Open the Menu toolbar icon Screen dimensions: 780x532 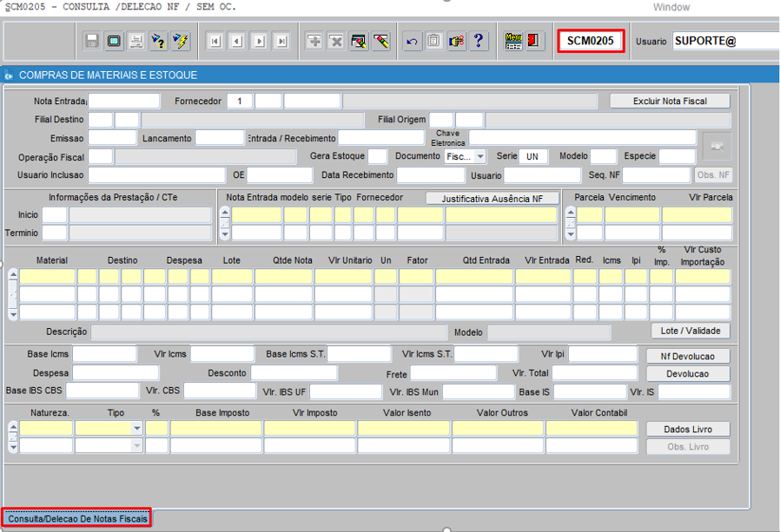tap(513, 41)
